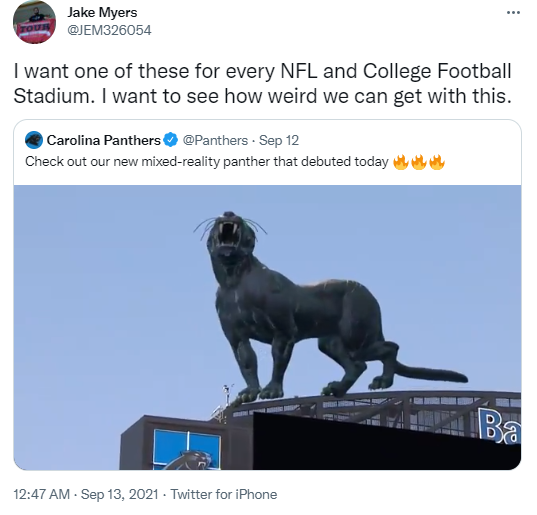Open Jake Myers' profile picture
Screen dimensions: 537x515
[34, 22]
